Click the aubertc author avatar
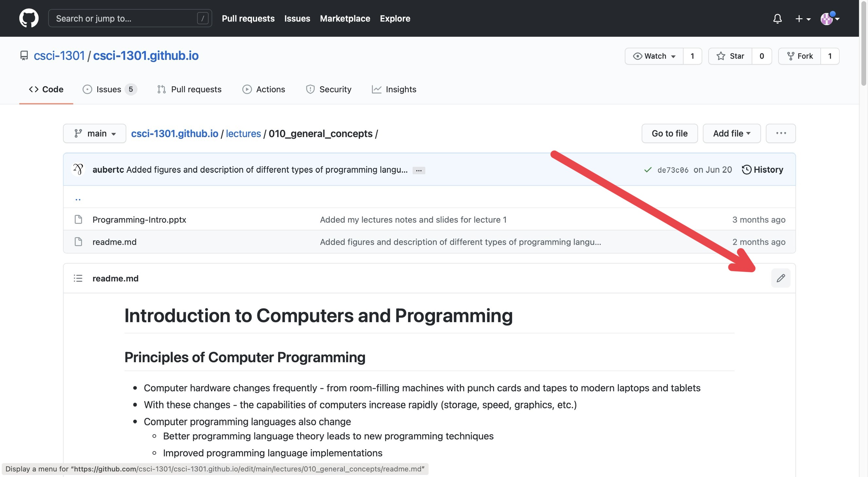The width and height of the screenshot is (868, 477). click(78, 169)
